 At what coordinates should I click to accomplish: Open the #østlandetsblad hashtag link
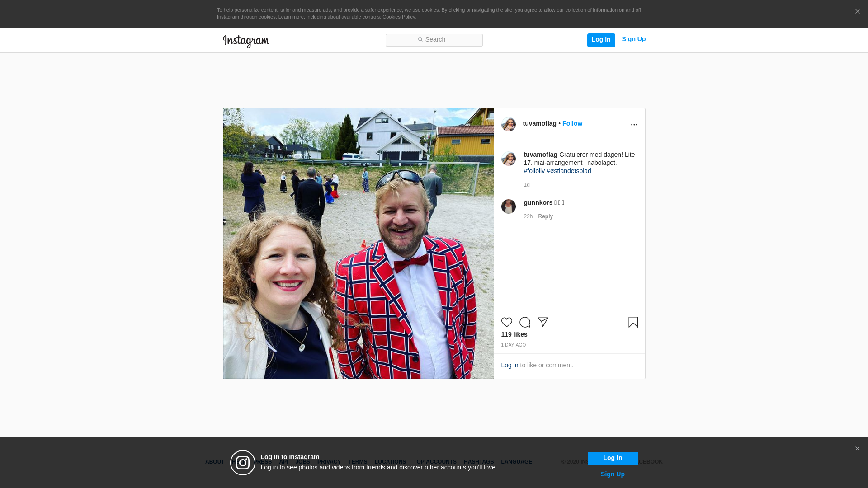569,171
